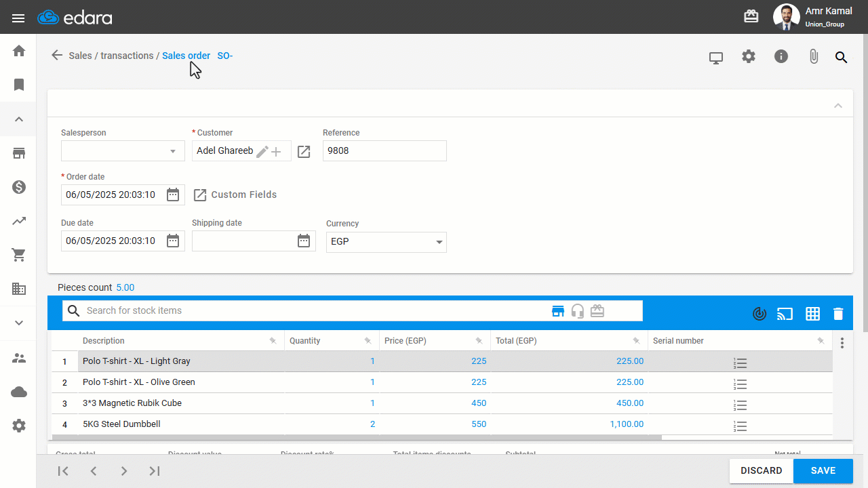This screenshot has height=488, width=868.
Task: Click the back arrow beside breadcrumb
Action: tap(57, 56)
